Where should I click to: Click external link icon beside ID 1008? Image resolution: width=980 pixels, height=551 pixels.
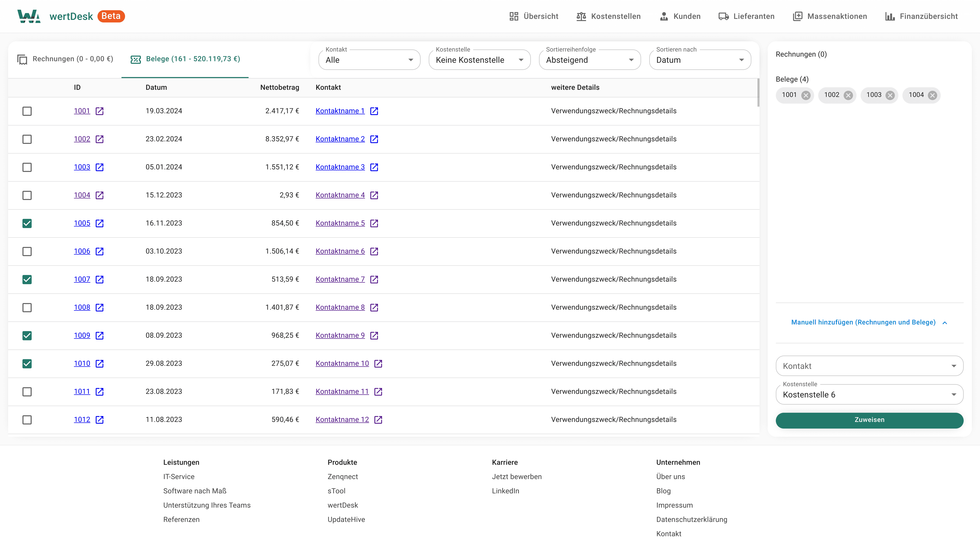coord(99,308)
